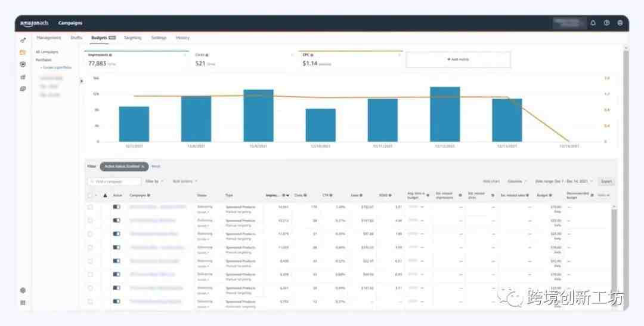Toggle Active switch for 5,793 impressions row
The width and height of the screenshot is (644, 326).
click(x=117, y=302)
